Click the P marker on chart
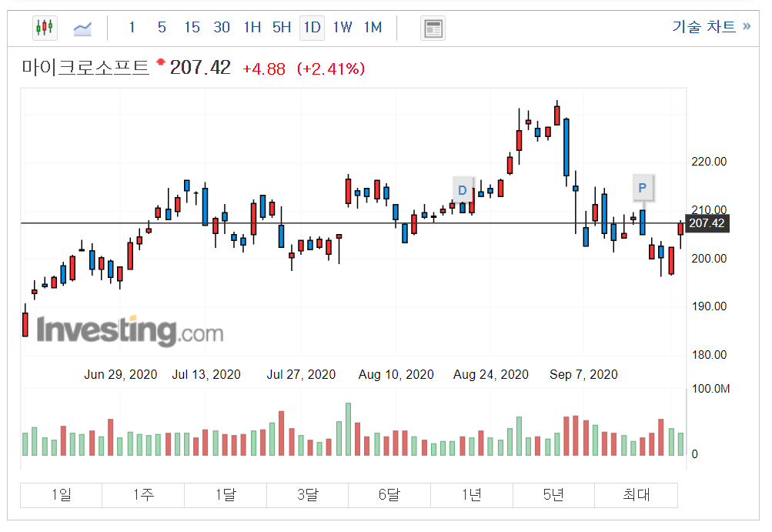This screenshot has height=532, width=772. pos(643,188)
